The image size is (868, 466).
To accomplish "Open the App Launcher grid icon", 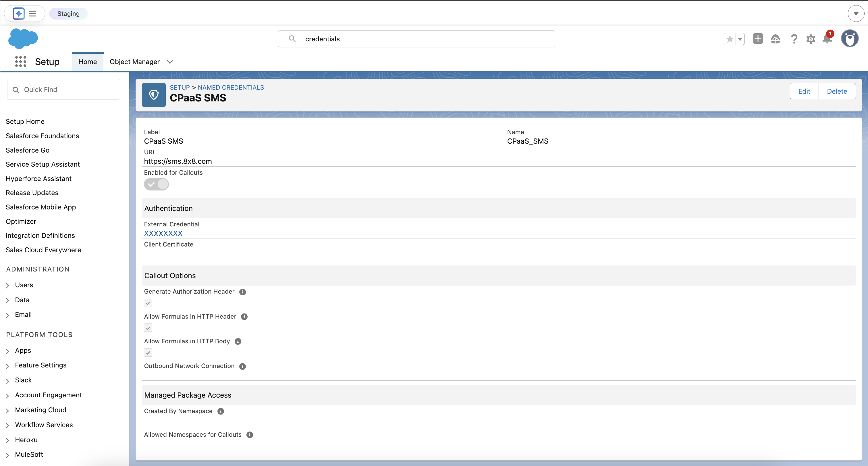I will [21, 62].
